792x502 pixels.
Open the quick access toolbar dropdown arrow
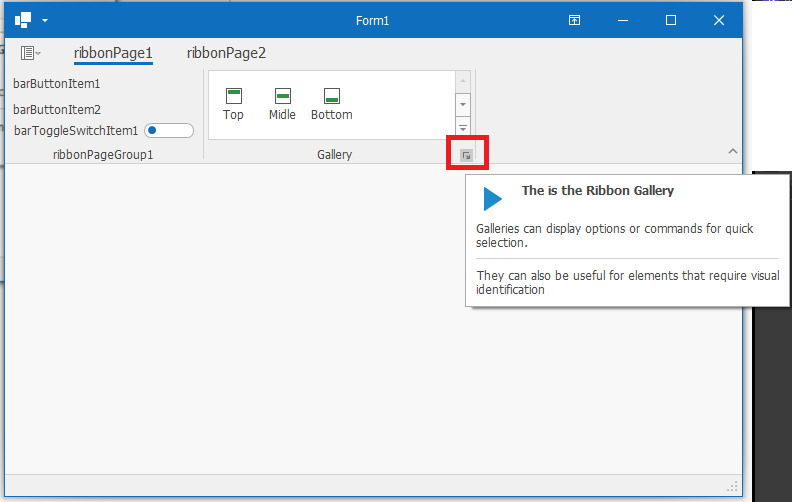tap(45, 21)
